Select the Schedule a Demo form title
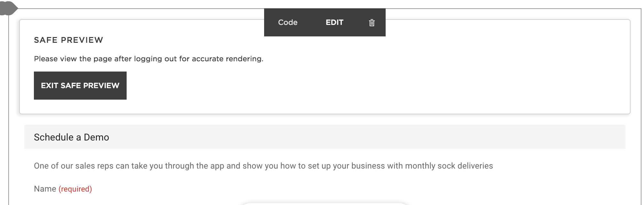This screenshot has height=205, width=644. (x=71, y=137)
